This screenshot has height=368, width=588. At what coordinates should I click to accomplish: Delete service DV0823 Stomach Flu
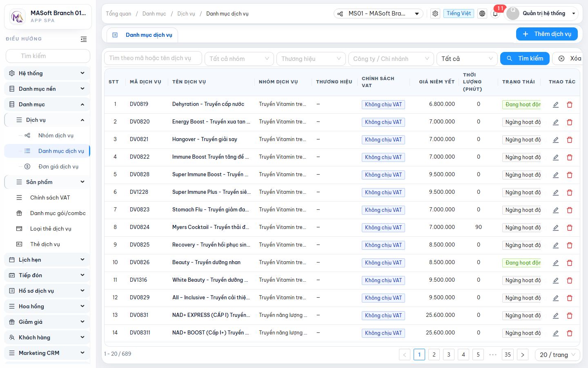tap(570, 210)
